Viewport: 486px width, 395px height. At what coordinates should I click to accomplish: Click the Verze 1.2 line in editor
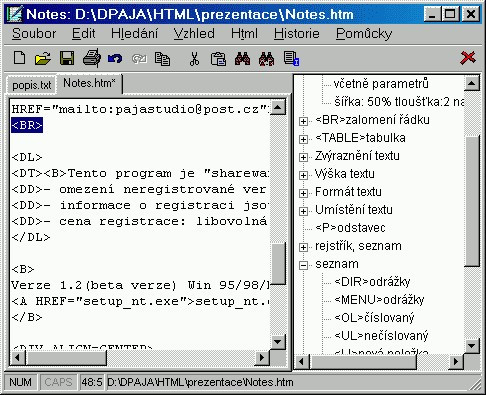pyautogui.click(x=140, y=285)
